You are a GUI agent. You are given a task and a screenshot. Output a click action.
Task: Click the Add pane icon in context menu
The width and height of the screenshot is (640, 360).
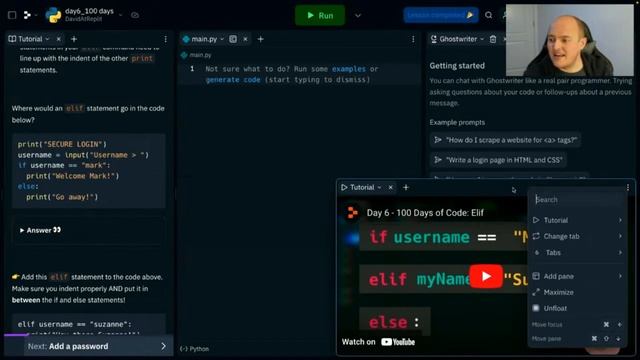pyautogui.click(x=536, y=276)
